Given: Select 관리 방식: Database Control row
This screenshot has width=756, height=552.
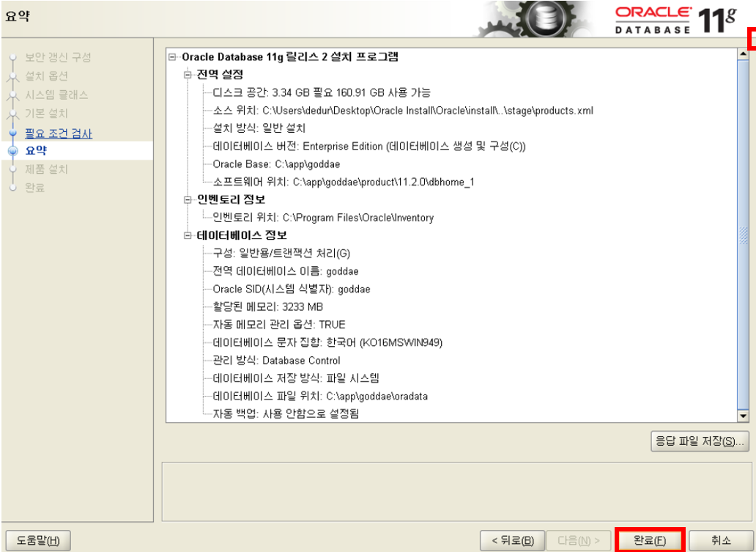Looking at the screenshot, I should (x=277, y=361).
